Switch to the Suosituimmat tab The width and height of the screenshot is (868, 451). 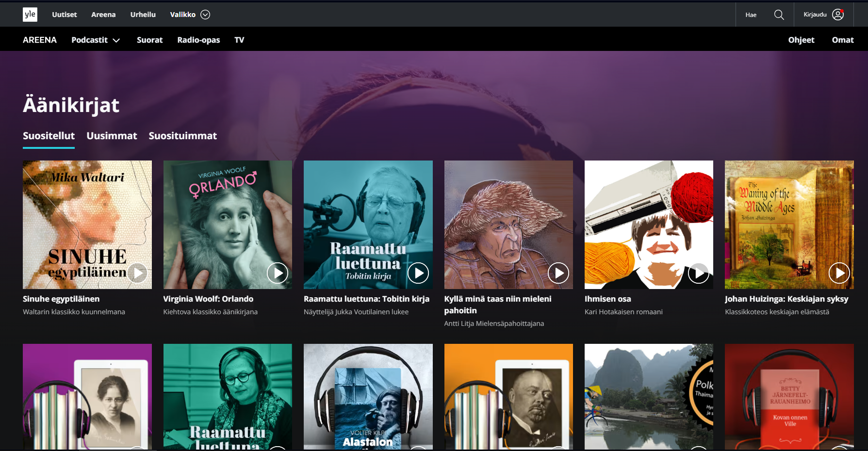(183, 136)
